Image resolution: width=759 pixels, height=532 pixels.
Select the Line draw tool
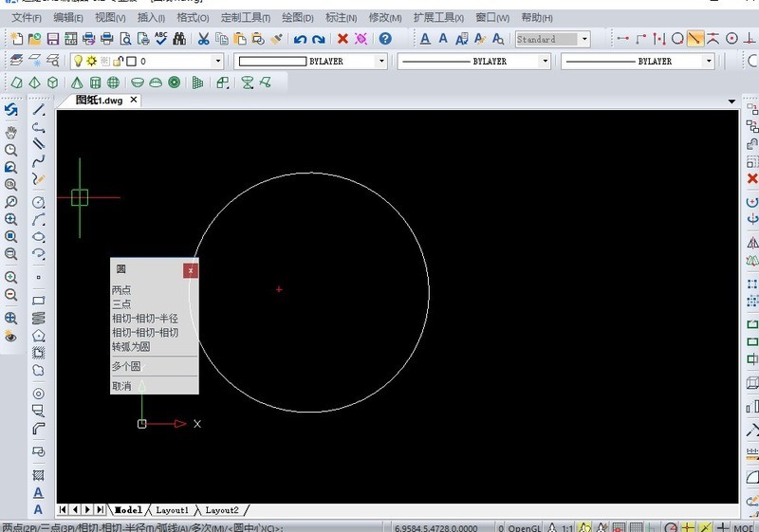39,110
